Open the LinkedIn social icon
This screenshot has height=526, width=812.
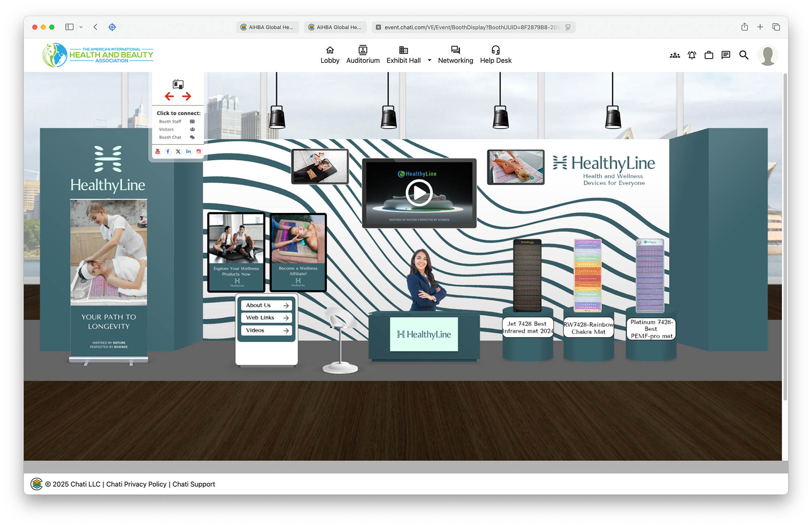click(188, 151)
